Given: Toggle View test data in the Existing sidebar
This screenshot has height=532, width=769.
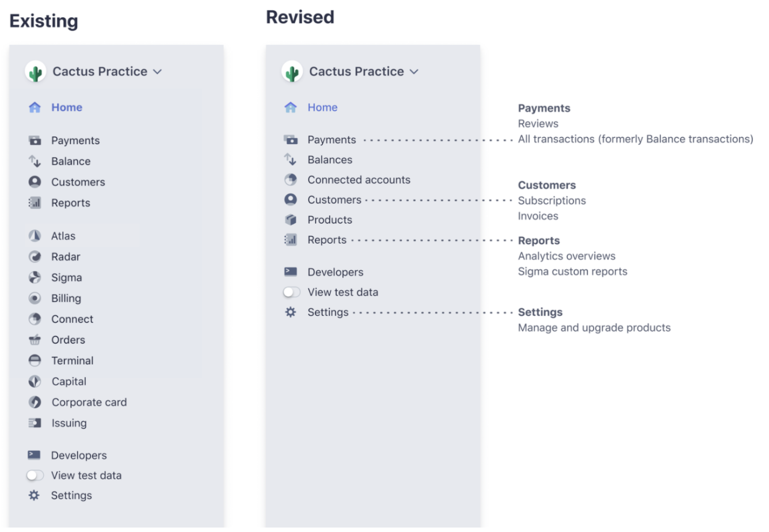Looking at the screenshot, I should [35, 475].
